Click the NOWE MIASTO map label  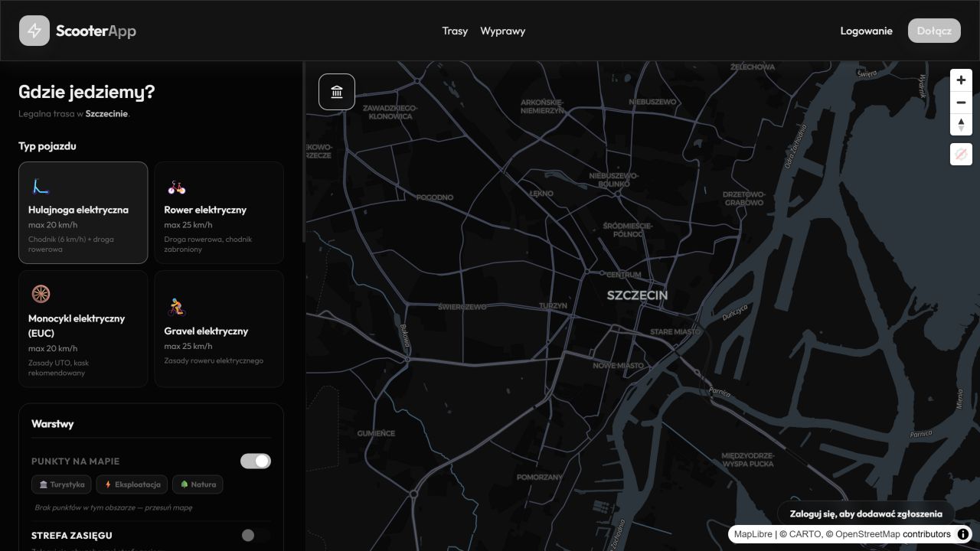[x=619, y=366]
